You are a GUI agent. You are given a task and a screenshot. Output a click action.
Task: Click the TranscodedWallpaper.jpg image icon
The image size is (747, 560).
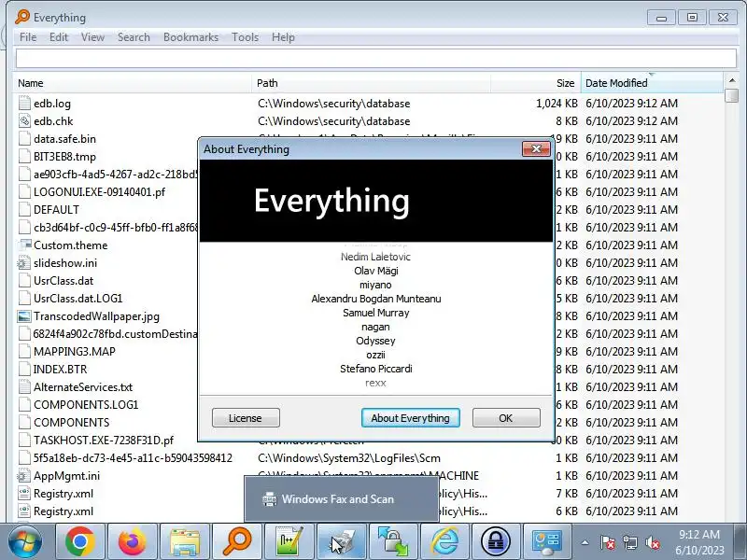(x=24, y=316)
